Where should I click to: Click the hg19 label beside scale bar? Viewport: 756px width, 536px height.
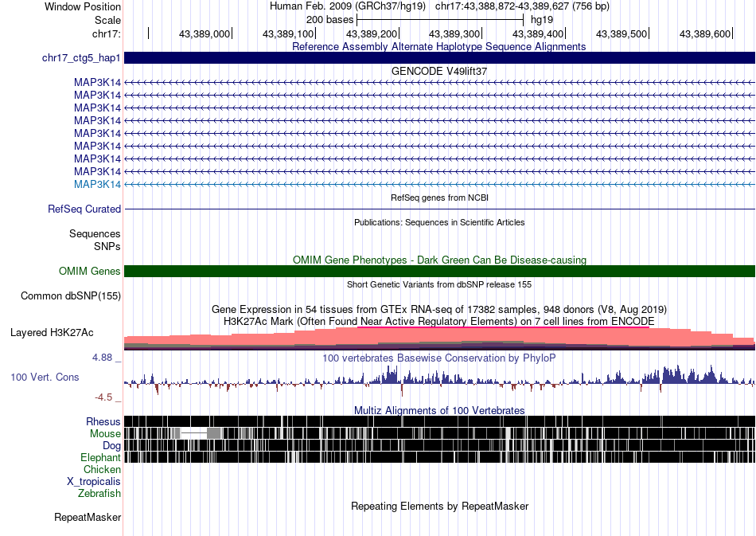[x=542, y=20]
